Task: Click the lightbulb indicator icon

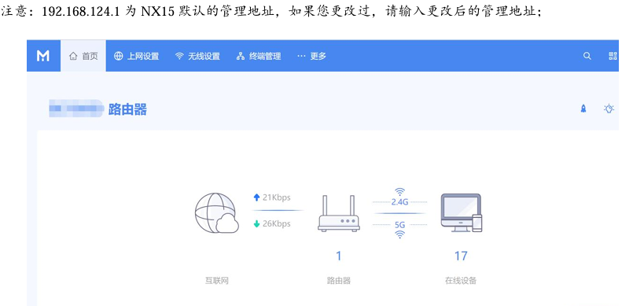Action: [x=609, y=109]
